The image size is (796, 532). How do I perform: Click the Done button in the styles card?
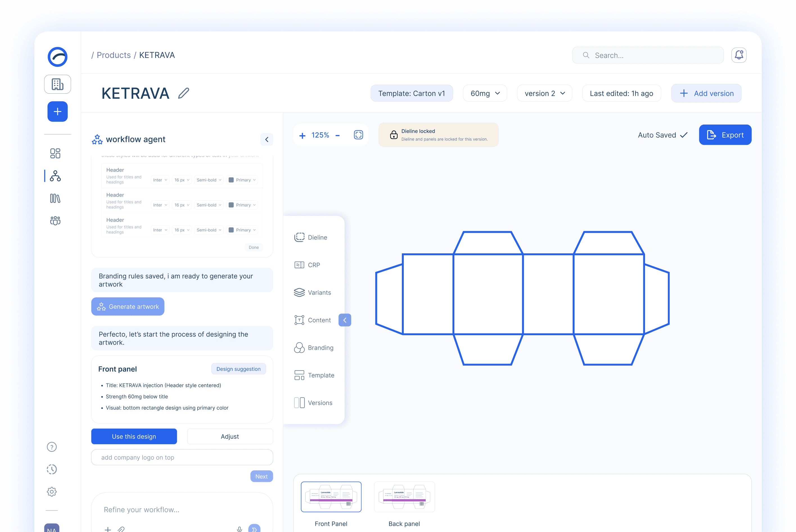click(253, 247)
